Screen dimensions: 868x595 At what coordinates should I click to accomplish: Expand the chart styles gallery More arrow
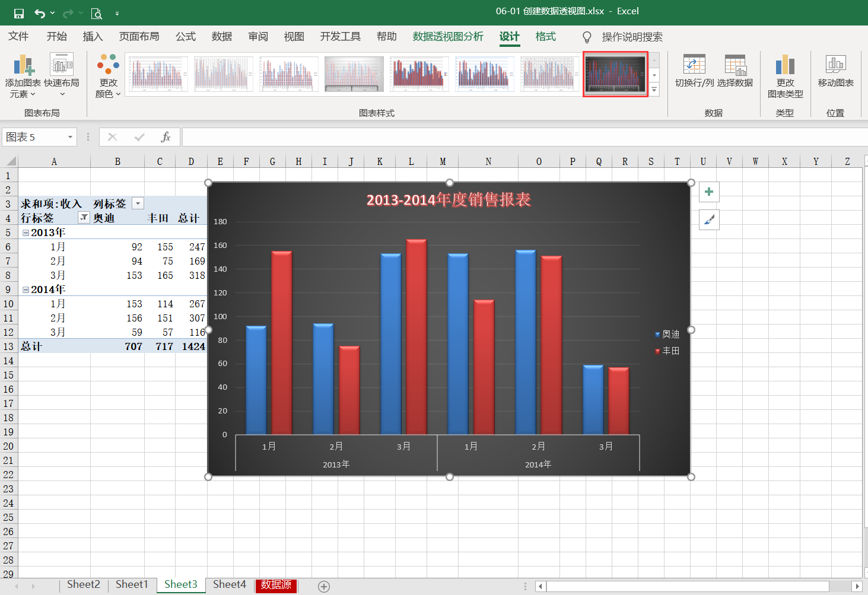[654, 90]
